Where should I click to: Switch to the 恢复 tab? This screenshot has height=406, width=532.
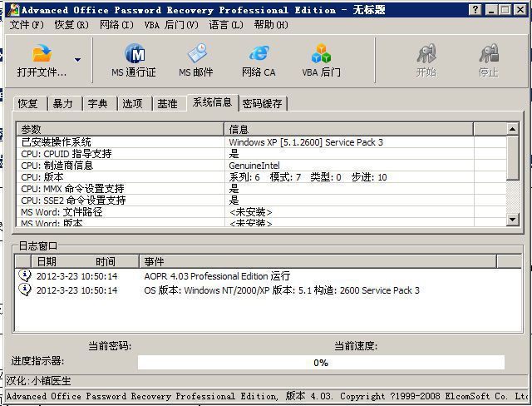[28, 103]
